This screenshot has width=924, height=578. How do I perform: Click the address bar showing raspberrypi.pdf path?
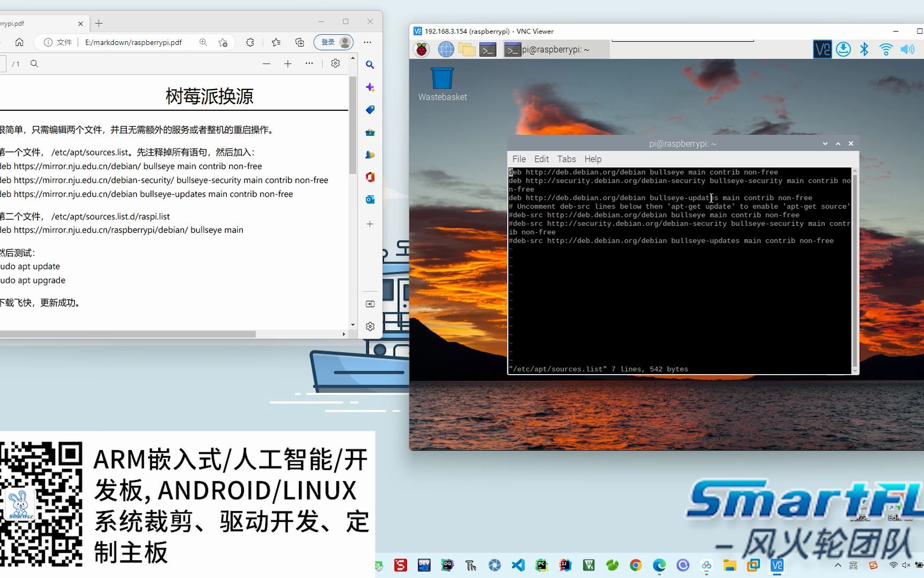coord(134,42)
